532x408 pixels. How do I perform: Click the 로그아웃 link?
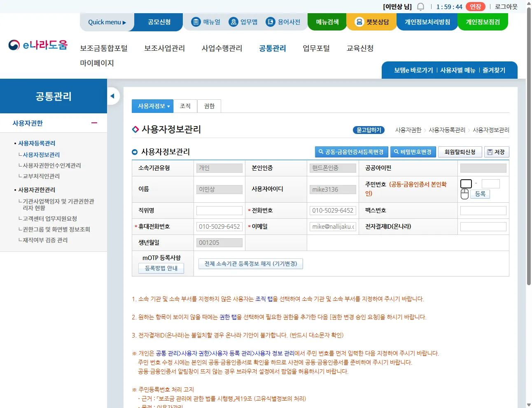pyautogui.click(x=506, y=7)
